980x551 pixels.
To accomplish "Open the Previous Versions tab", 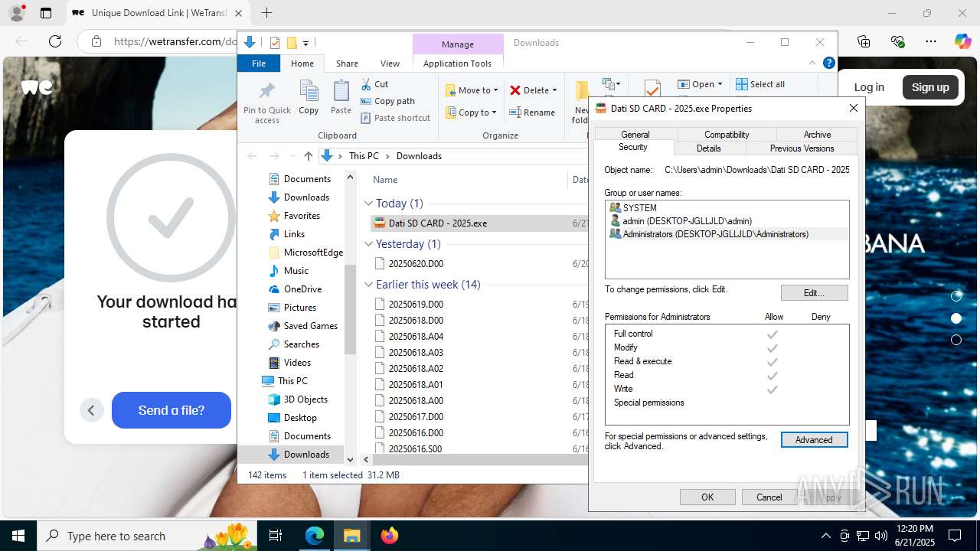I will [802, 148].
